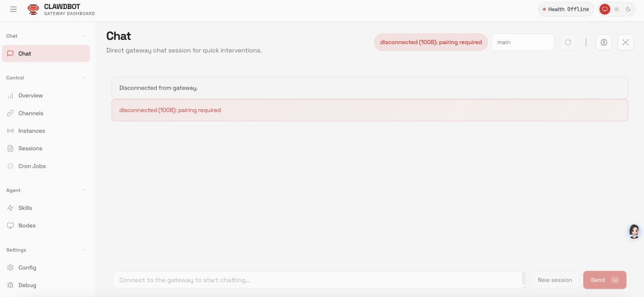Toggle the assistant thinking brain icon
The height and width of the screenshot is (297, 644).
pyautogui.click(x=603, y=42)
